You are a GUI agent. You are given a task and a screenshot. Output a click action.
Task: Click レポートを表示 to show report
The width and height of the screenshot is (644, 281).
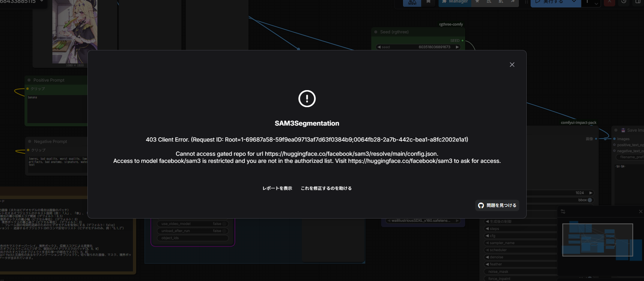[277, 188]
